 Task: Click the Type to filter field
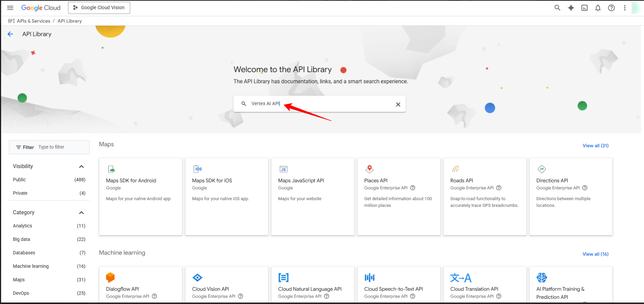tap(61, 147)
